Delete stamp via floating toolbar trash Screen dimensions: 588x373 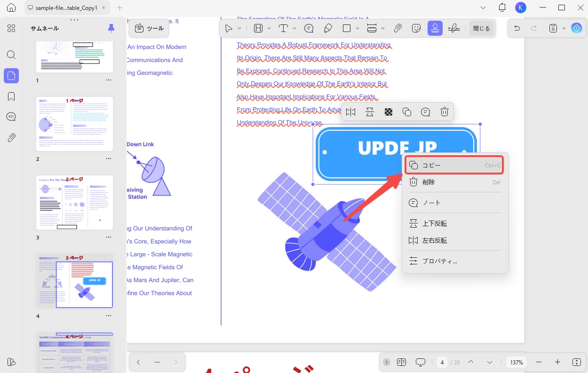point(445,112)
